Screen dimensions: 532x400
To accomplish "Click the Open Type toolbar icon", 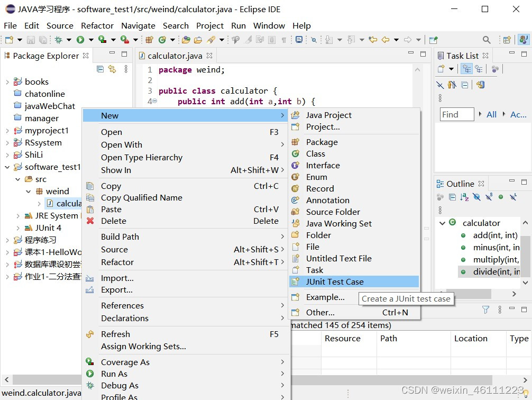I will (186, 40).
